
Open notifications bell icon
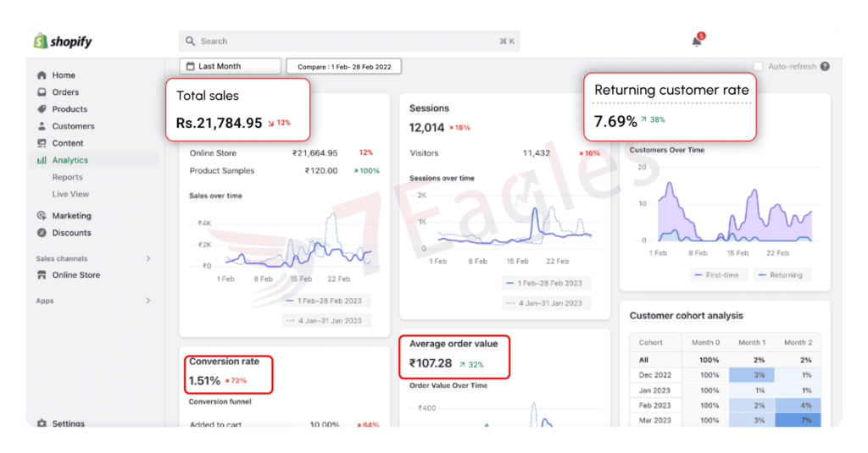coord(697,41)
